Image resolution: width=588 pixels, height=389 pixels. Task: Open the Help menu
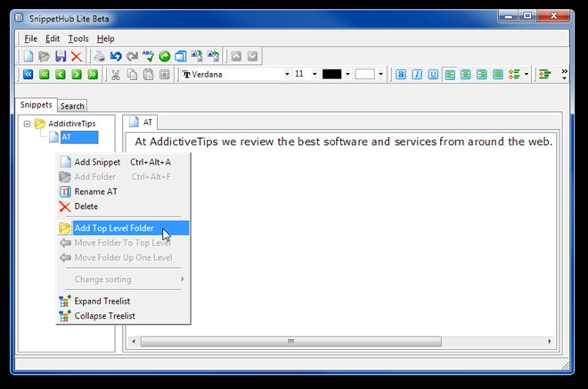[x=106, y=38]
